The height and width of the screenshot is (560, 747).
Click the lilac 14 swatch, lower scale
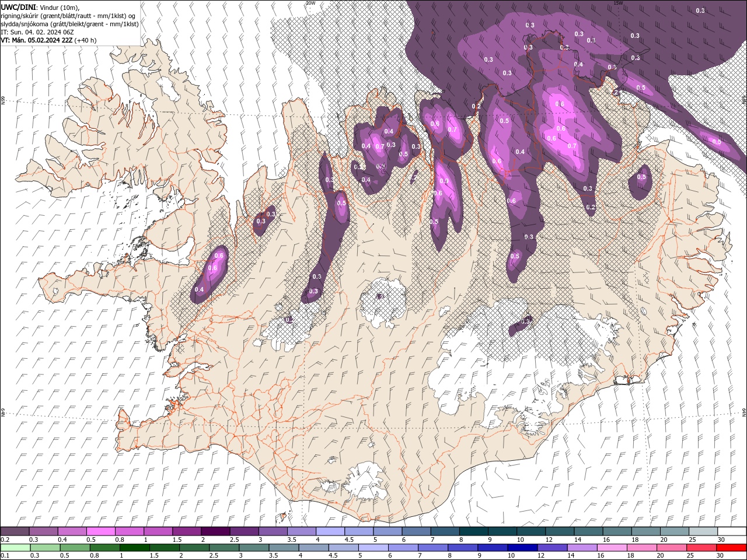pyautogui.click(x=582, y=548)
